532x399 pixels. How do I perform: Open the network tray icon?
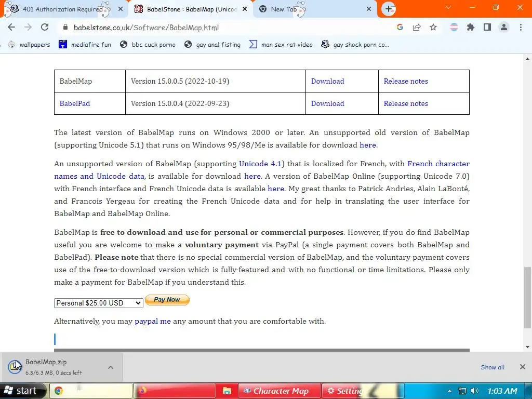click(x=462, y=391)
